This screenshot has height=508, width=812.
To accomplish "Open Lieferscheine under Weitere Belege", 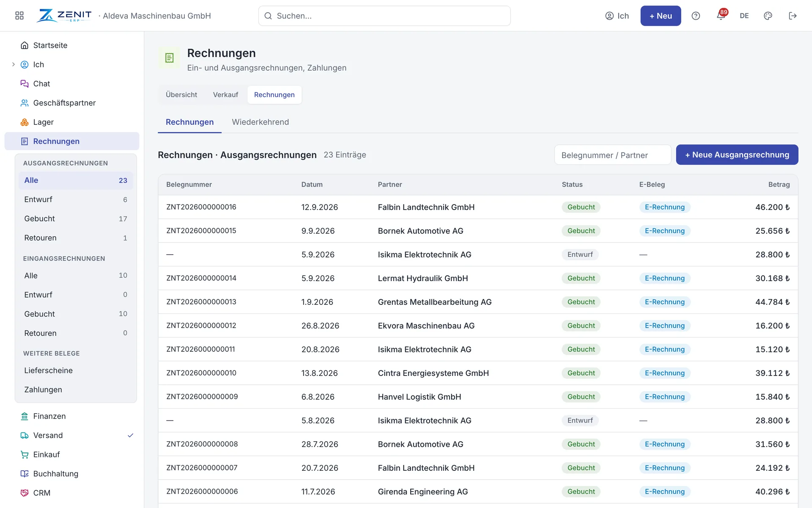I will coord(76,370).
